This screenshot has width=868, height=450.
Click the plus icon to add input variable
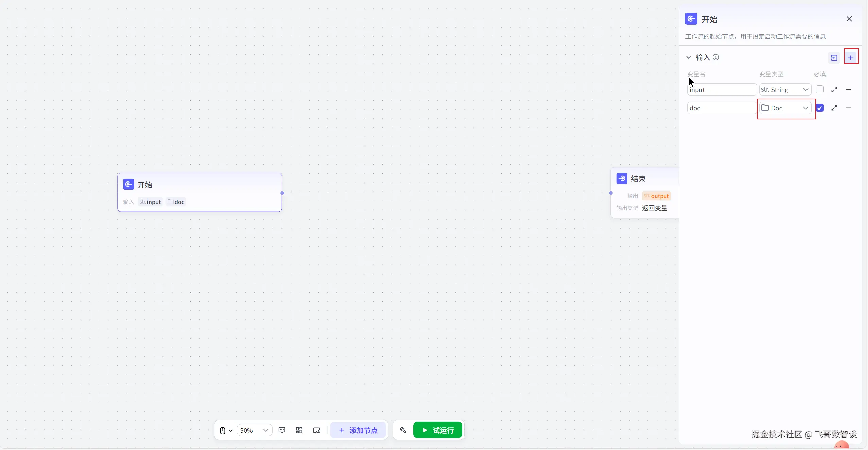click(x=850, y=58)
